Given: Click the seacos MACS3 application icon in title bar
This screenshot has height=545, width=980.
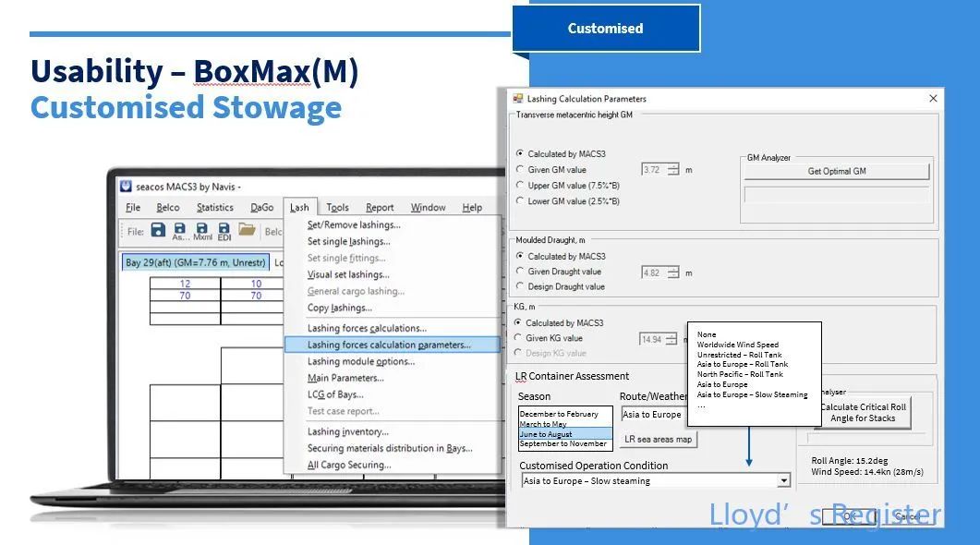Looking at the screenshot, I should click(x=127, y=187).
